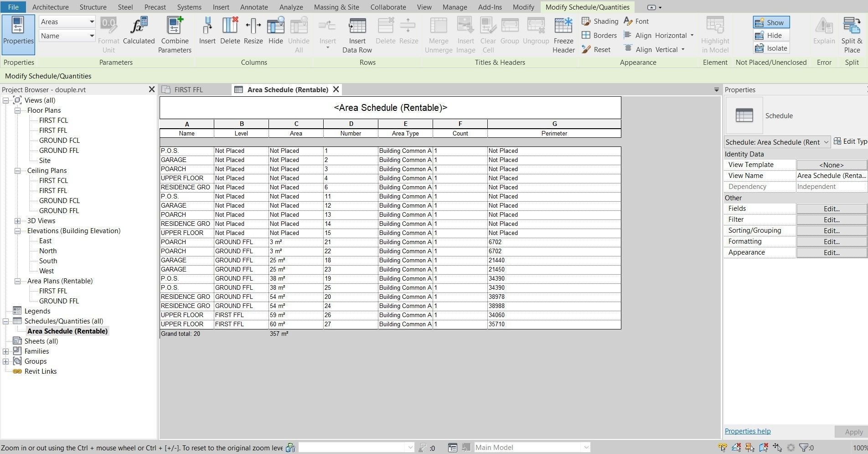Switch to the Architecture ribbon tab

coord(51,7)
